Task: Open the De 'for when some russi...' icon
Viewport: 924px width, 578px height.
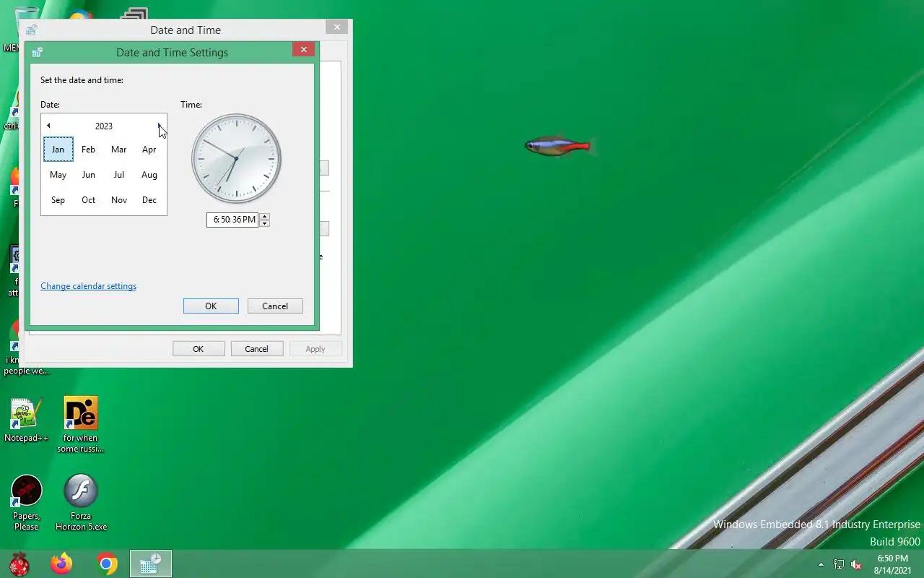Action: [x=81, y=425]
